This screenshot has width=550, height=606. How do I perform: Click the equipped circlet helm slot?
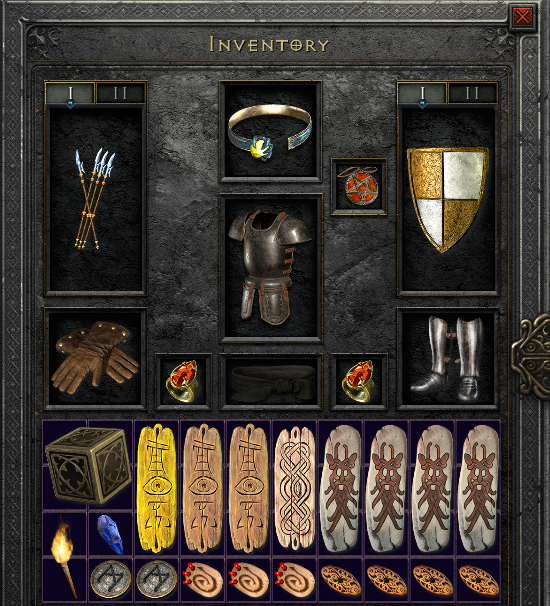point(270,131)
